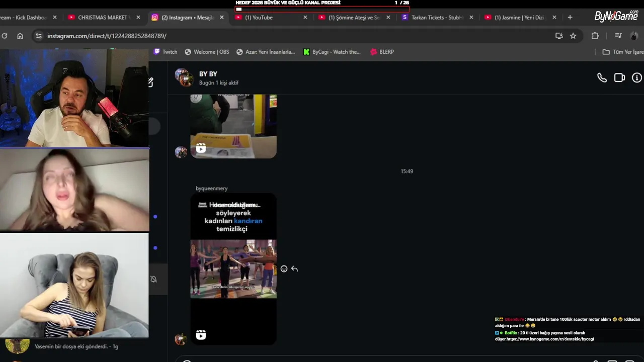View site information icon in address bar
Screen dimensions: 644x362
(39, 36)
